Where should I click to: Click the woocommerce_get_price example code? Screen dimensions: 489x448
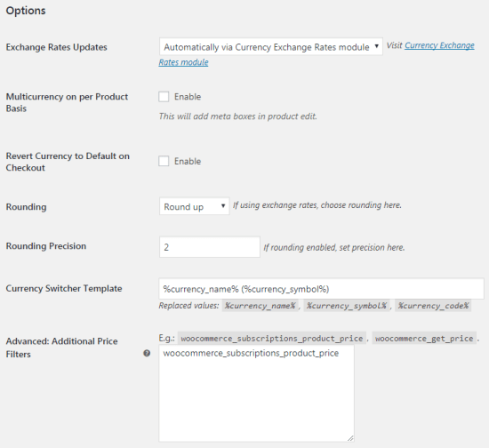[x=424, y=339]
